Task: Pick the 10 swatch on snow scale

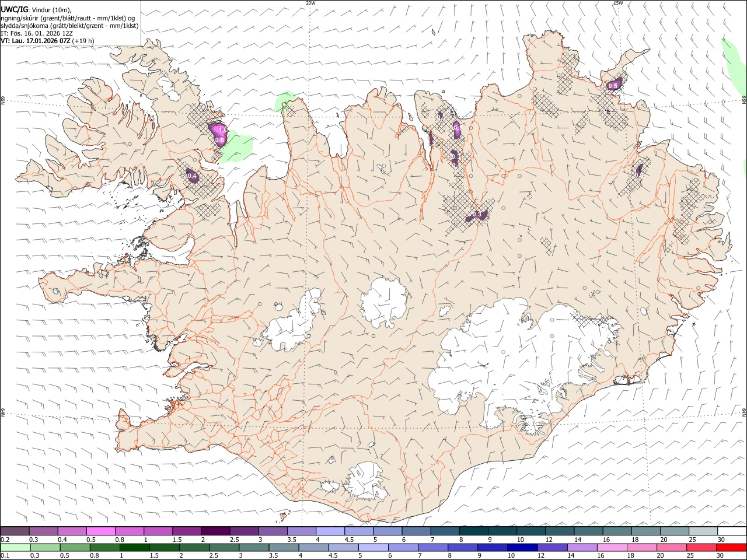Action: (531, 531)
